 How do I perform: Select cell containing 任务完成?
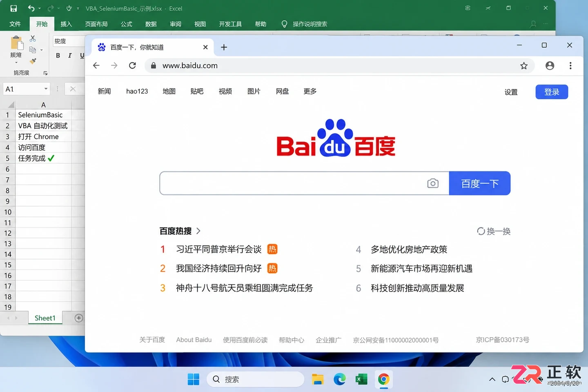pos(43,158)
